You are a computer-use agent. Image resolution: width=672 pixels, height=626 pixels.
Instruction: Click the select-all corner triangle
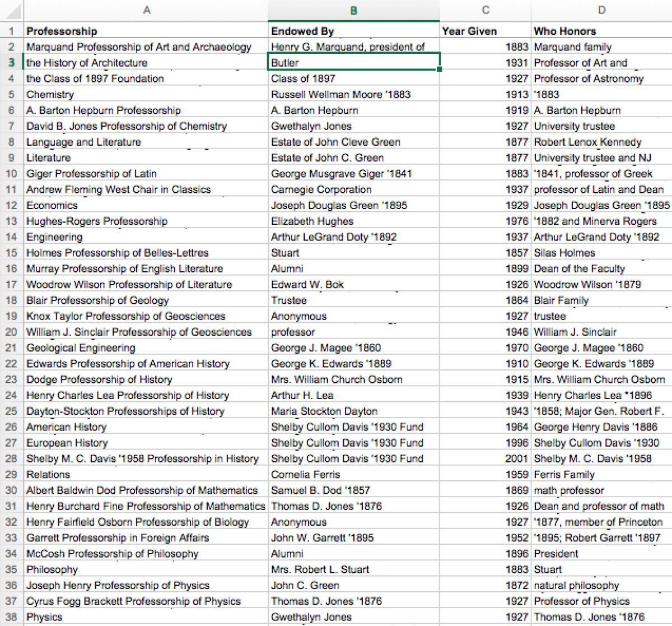(12, 10)
